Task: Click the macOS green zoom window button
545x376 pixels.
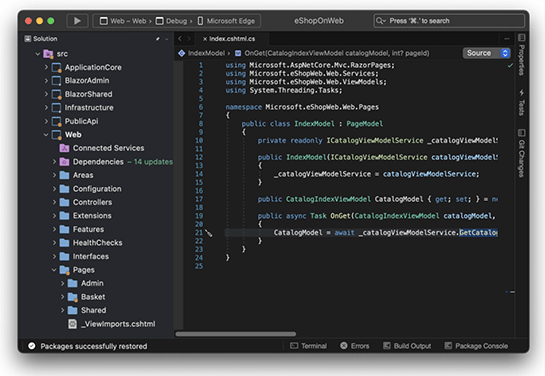Action: point(51,21)
